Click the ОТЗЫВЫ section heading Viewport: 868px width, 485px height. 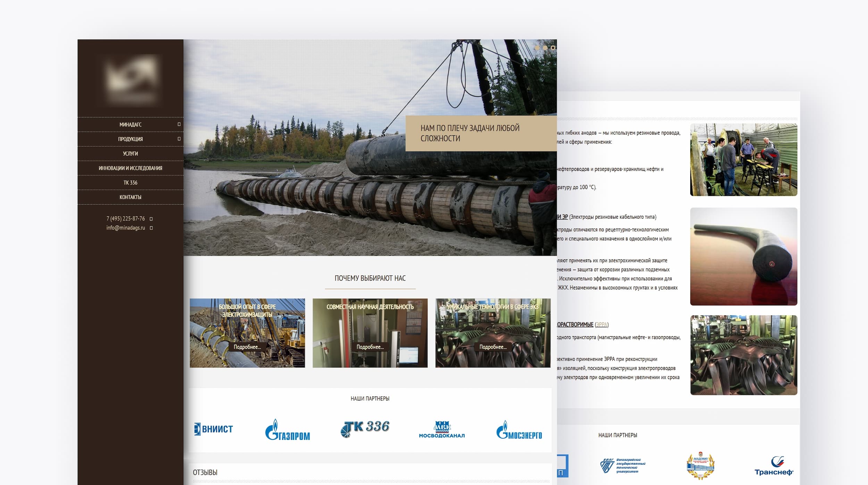point(205,473)
